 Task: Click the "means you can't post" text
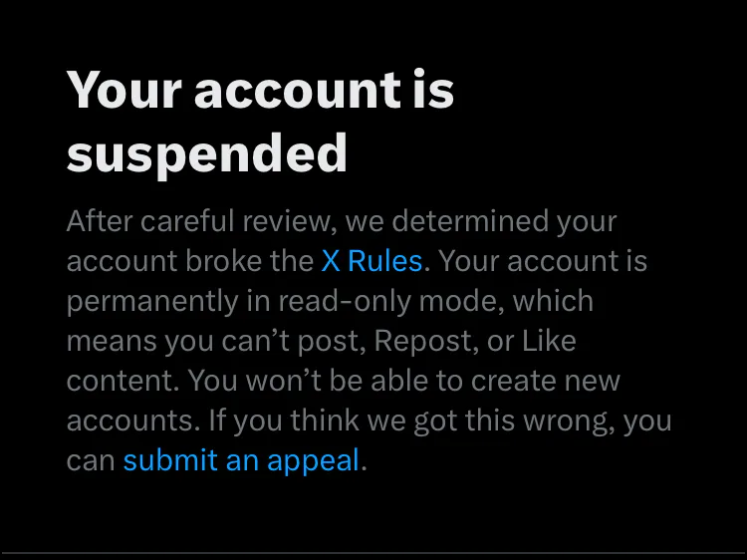216,342
